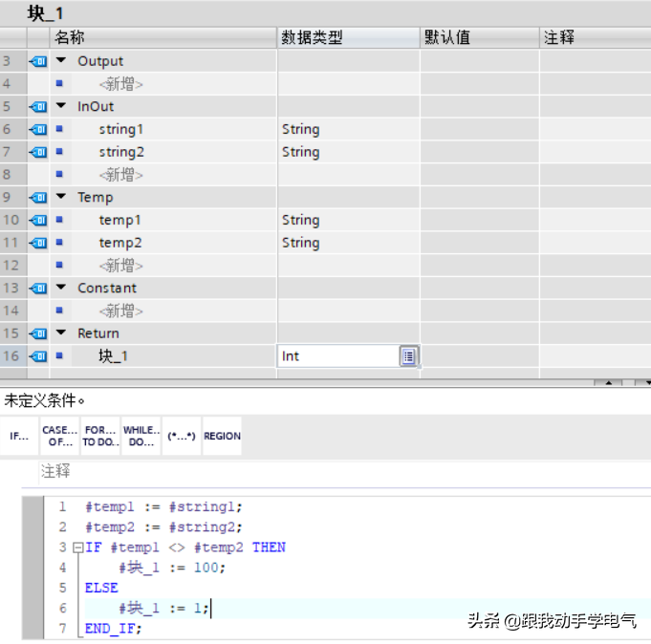Collapse the Output section
Viewport: 651px width, 644px height.
(61, 61)
